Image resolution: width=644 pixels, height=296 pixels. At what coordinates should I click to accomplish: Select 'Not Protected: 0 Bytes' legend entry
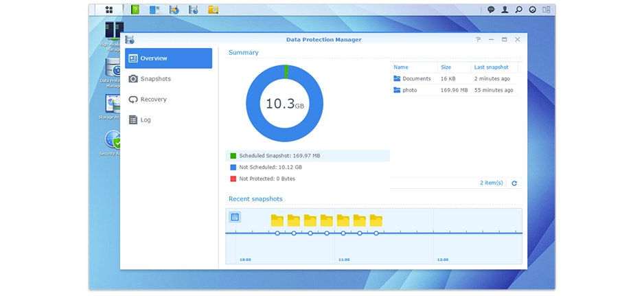tap(307, 179)
